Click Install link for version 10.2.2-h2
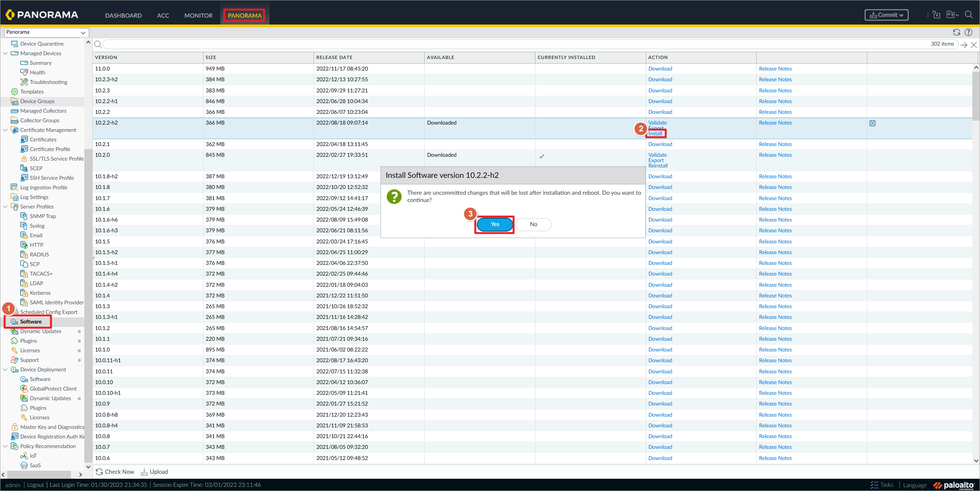This screenshot has height=491, width=980. tap(655, 133)
